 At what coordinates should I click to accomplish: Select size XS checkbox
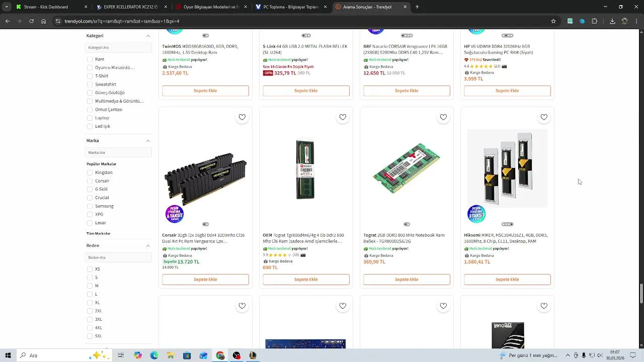point(90,269)
